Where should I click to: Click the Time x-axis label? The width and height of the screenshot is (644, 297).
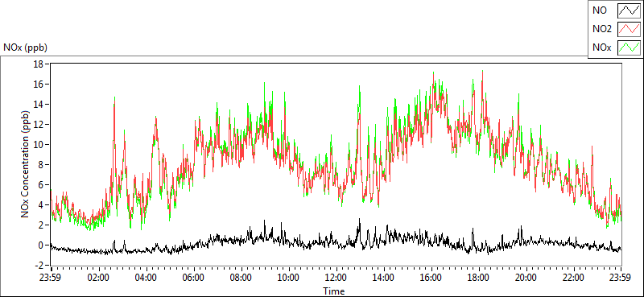[333, 291]
